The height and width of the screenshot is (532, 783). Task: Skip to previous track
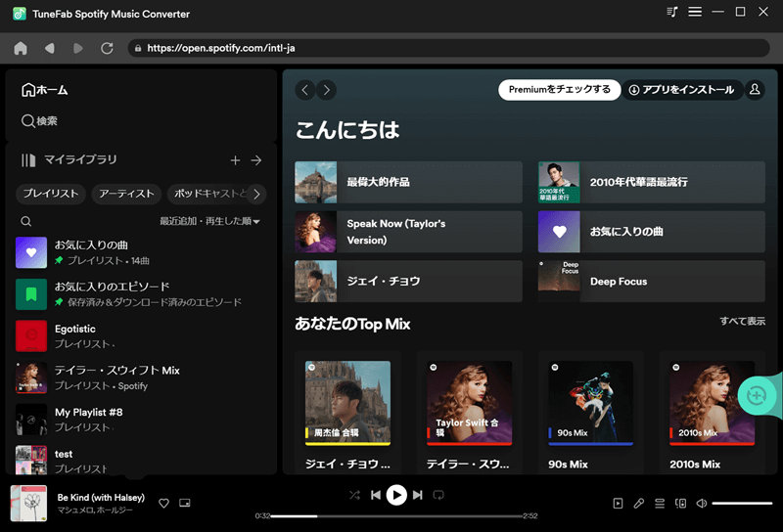[x=376, y=495]
